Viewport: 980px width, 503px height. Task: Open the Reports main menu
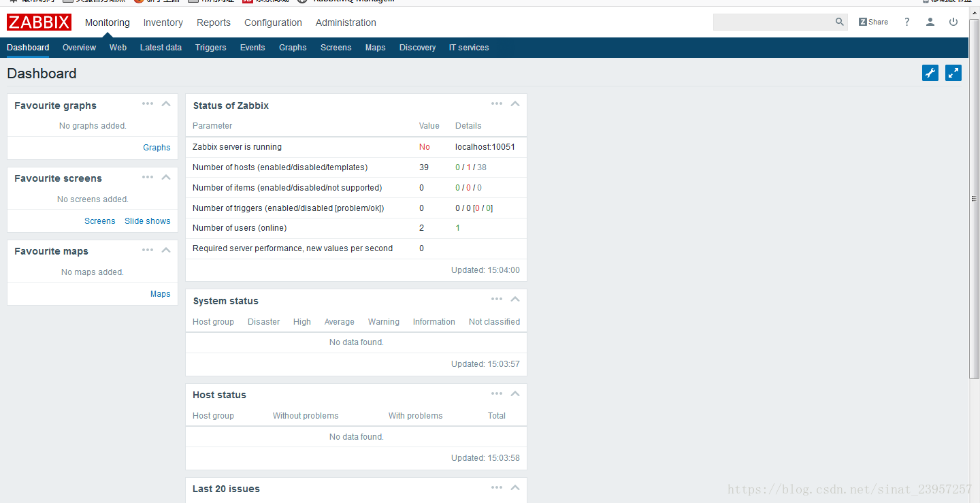pyautogui.click(x=214, y=22)
